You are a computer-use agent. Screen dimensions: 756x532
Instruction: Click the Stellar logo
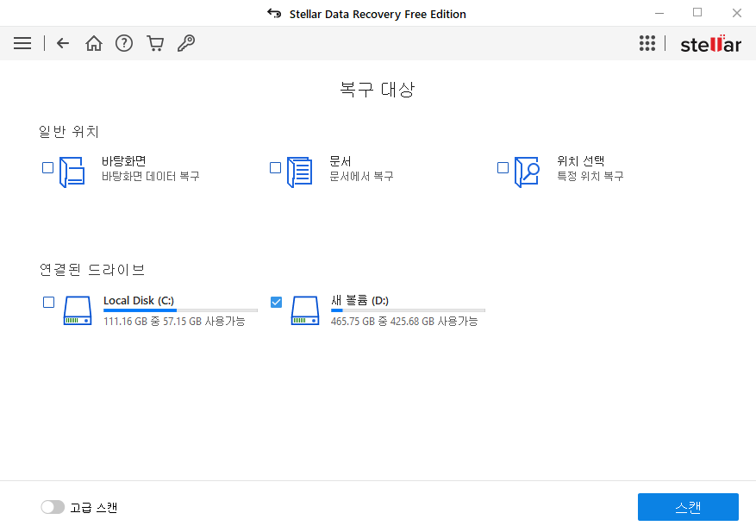tap(710, 43)
